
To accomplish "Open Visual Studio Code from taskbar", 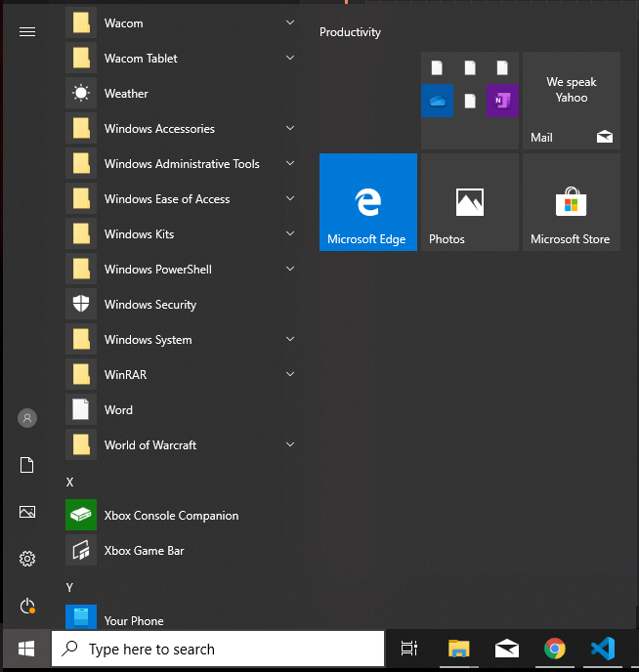I will coord(603,649).
